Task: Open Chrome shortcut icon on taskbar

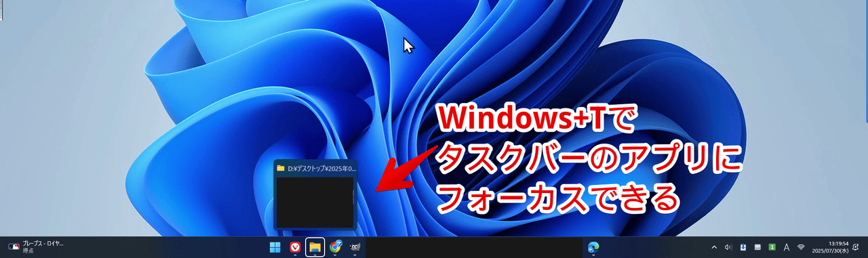Action: click(335, 247)
